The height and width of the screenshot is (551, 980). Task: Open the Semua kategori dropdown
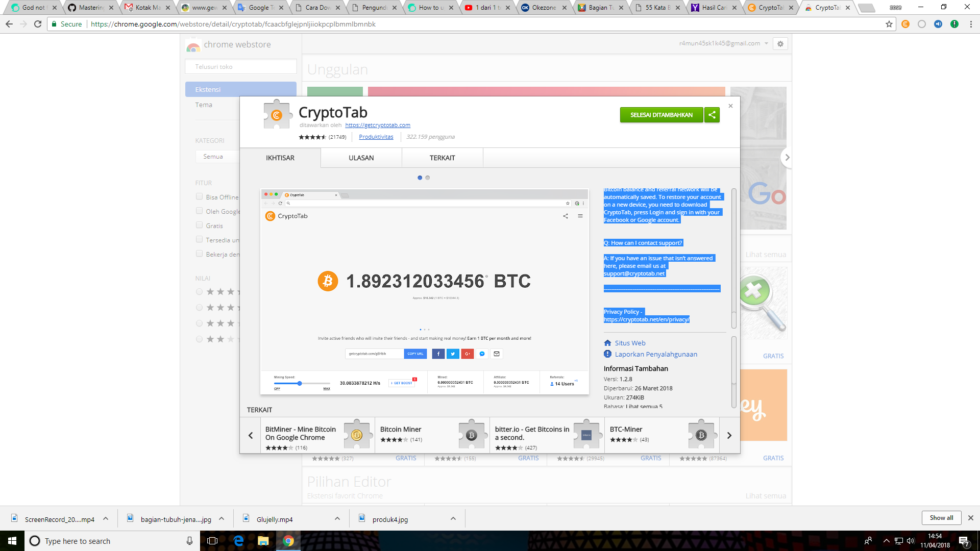click(x=217, y=156)
